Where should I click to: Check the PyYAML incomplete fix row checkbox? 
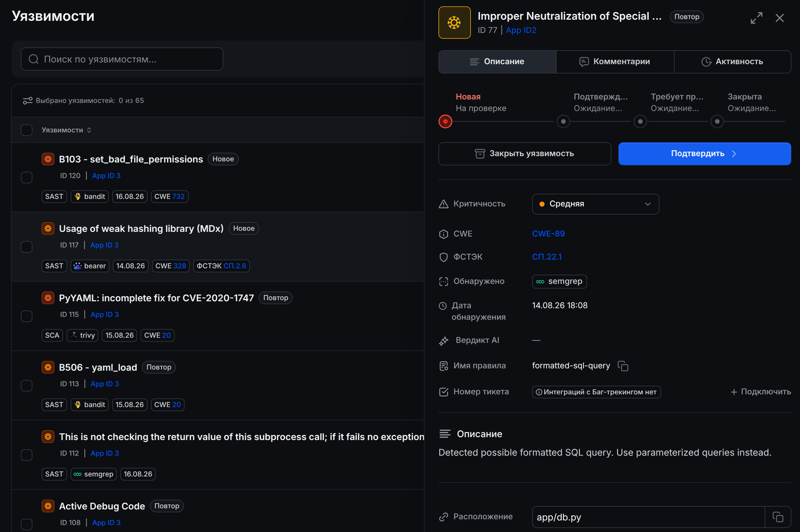[27, 316]
